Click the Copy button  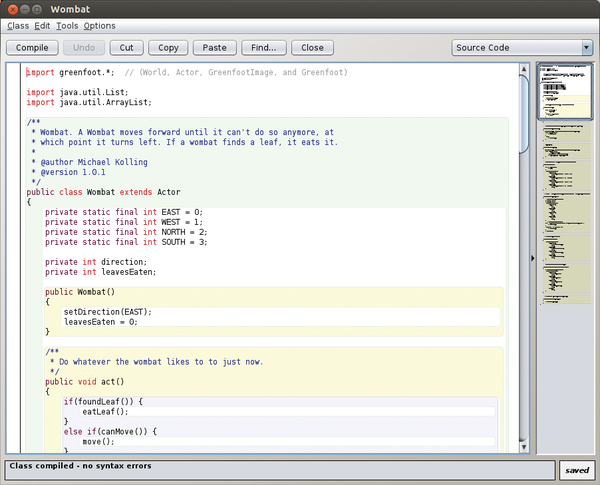[x=168, y=48]
